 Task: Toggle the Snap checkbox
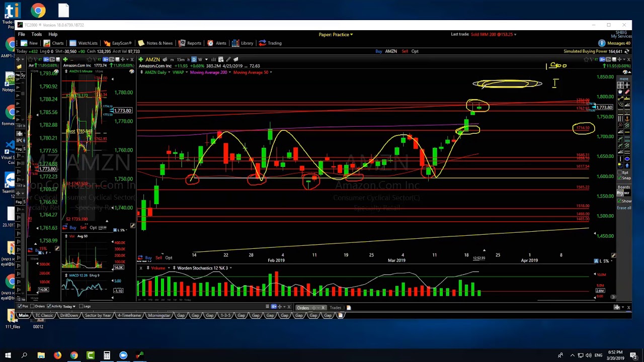tap(619, 178)
